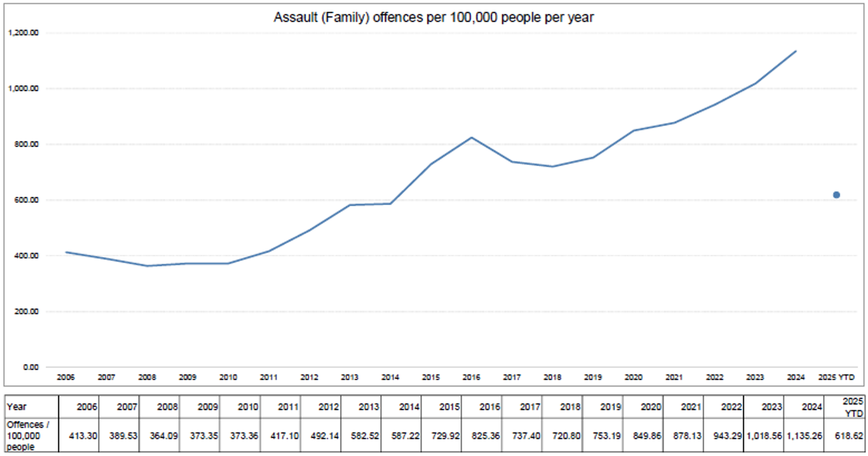Screen dimensions: 868x456
Task: Select the 0.00 y-axis label
Action: pos(31,367)
